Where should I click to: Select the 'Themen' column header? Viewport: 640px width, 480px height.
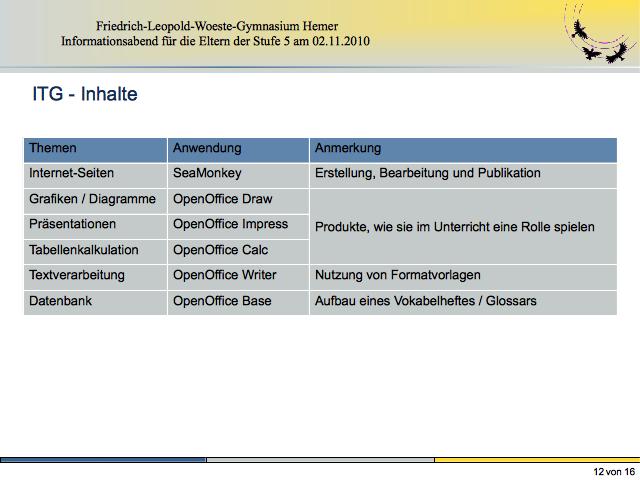click(95, 149)
